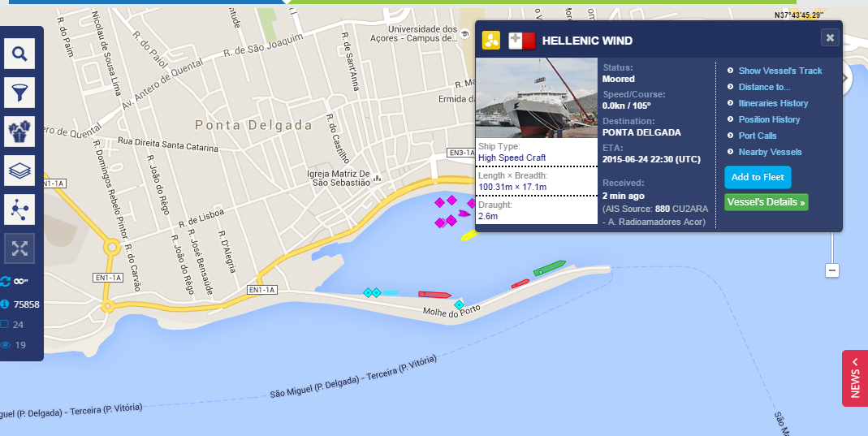
Task: Expand the Distance to... option
Action: 764,87
